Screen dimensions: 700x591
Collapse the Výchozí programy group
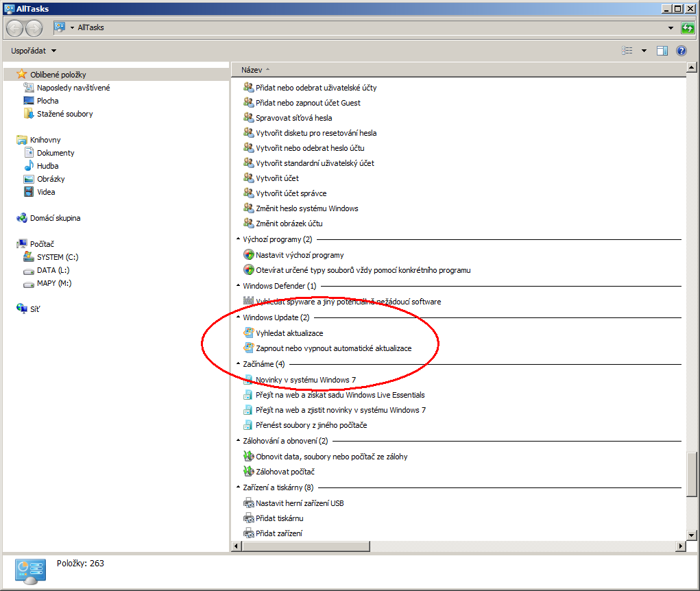pyautogui.click(x=239, y=239)
